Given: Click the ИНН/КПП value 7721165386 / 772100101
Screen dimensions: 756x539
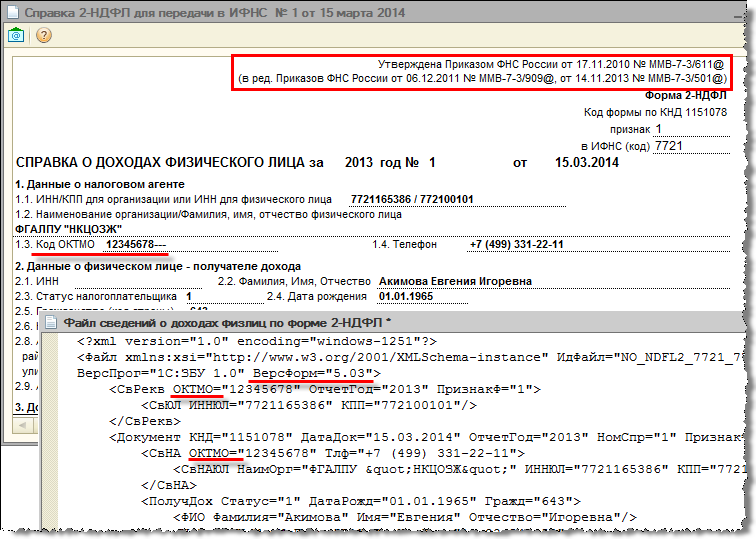Looking at the screenshot, I should [412, 199].
